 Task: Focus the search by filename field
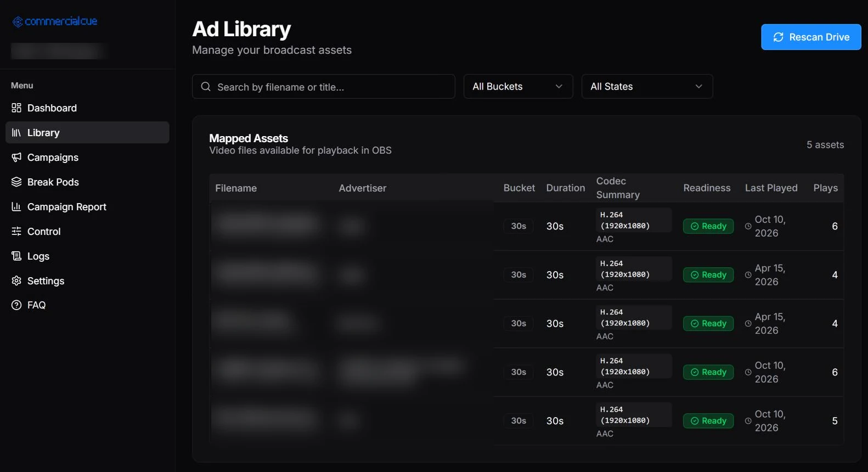tap(324, 87)
